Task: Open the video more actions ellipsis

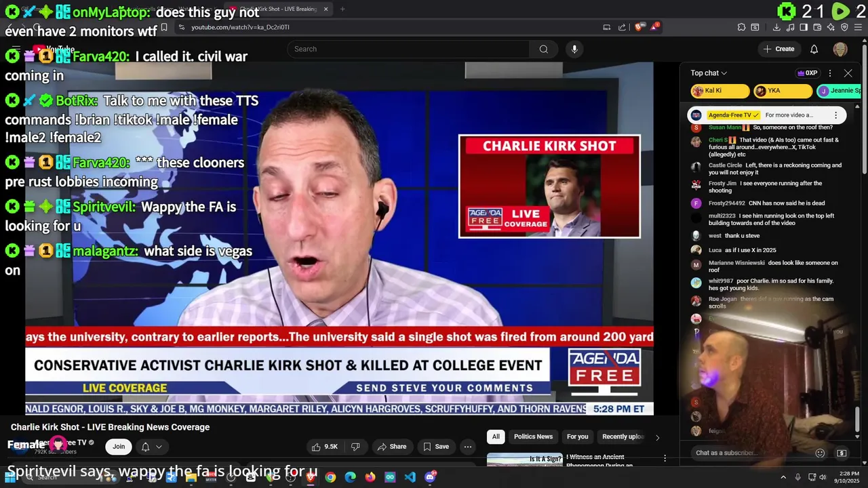Action: coord(467,447)
